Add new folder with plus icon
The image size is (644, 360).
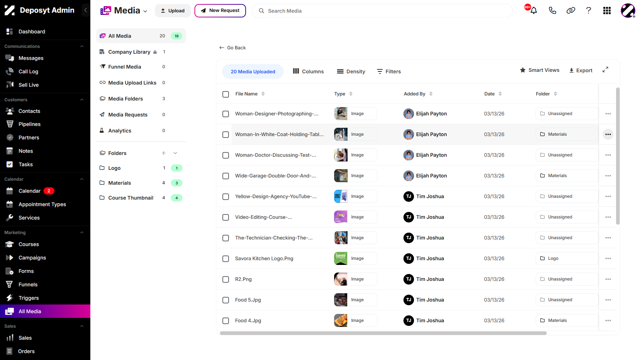tap(164, 153)
